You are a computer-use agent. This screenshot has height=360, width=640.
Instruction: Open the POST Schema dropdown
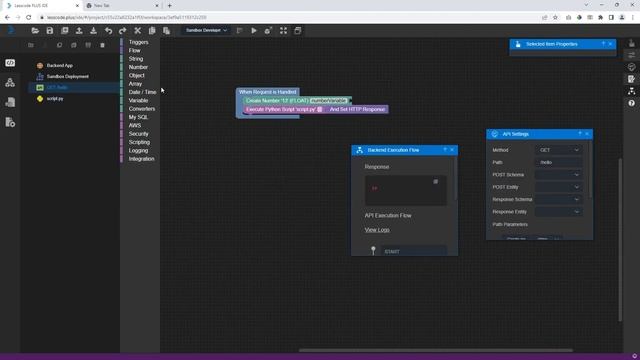click(558, 175)
